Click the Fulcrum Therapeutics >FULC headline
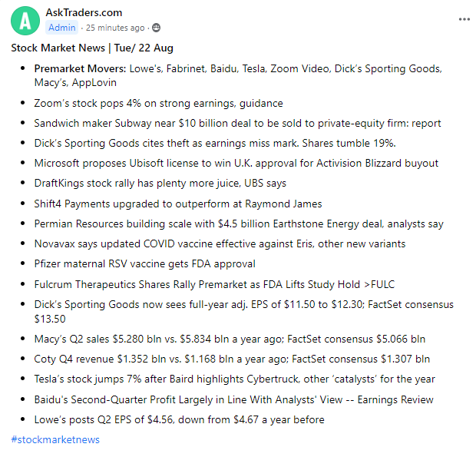The width and height of the screenshot is (476, 457). tap(214, 284)
